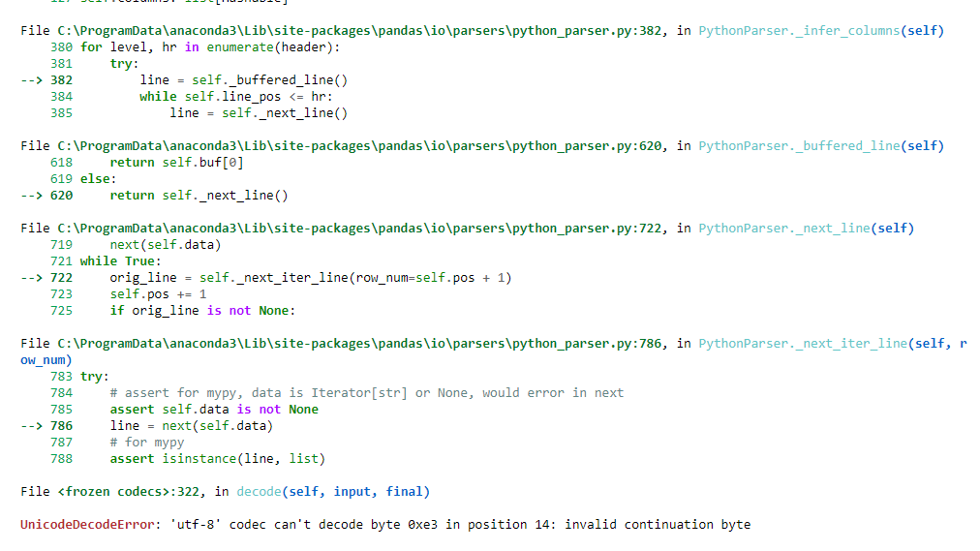Click the PythonParser._buffered_line(self) function name
The height and width of the screenshot is (551, 980).
click(x=821, y=145)
